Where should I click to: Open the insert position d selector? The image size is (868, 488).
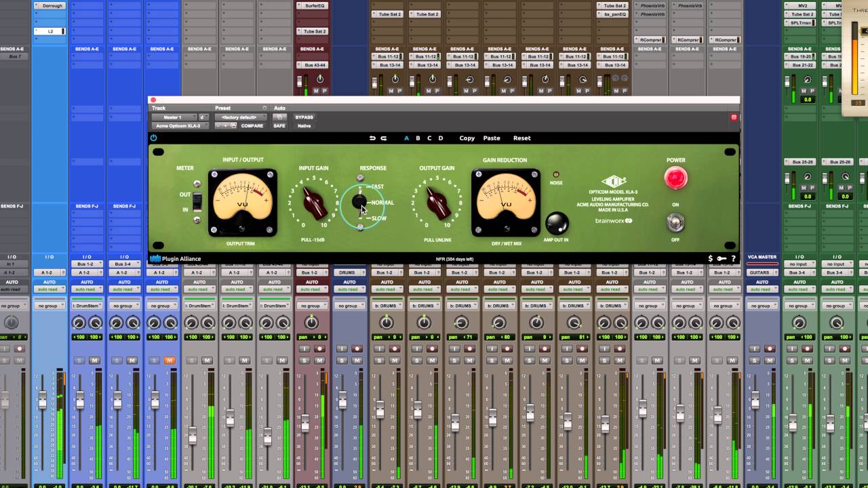(x=203, y=117)
